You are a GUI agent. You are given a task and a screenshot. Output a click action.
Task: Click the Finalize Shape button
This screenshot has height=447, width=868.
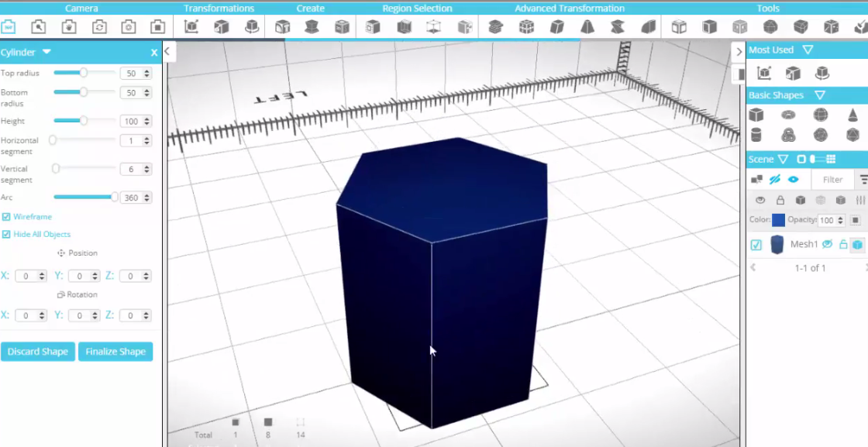pyautogui.click(x=115, y=351)
